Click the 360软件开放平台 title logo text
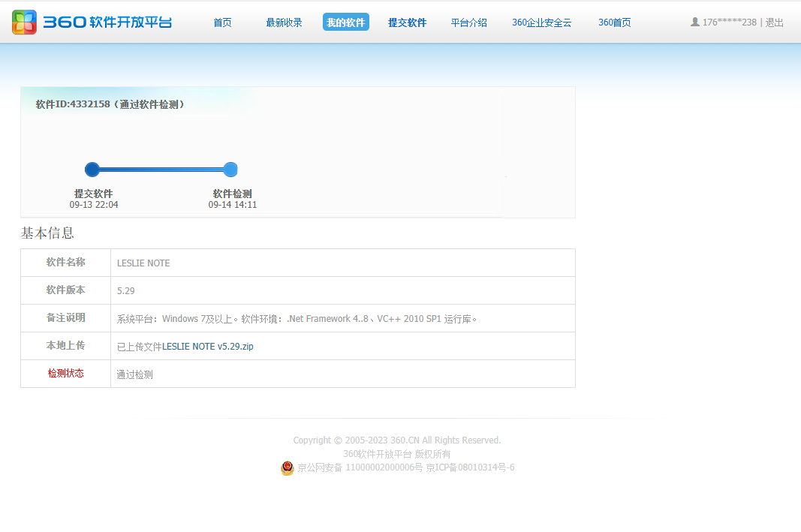Viewport: 801px width, 532px height. (108, 22)
